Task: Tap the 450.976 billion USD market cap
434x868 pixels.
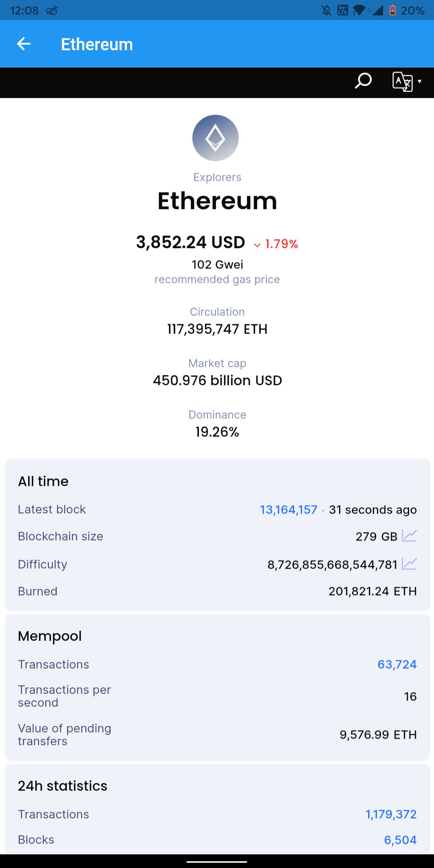Action: [x=217, y=380]
